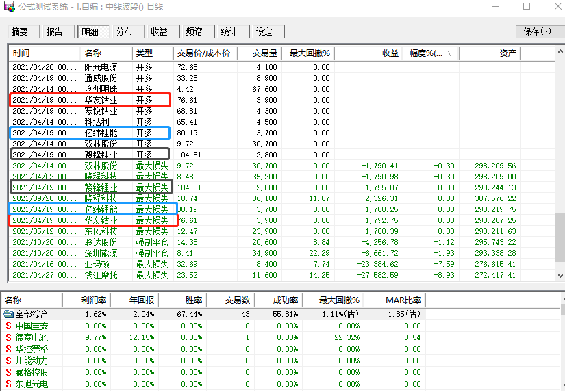Open the 设定 tab
The height and width of the screenshot is (392, 565).
tap(264, 32)
